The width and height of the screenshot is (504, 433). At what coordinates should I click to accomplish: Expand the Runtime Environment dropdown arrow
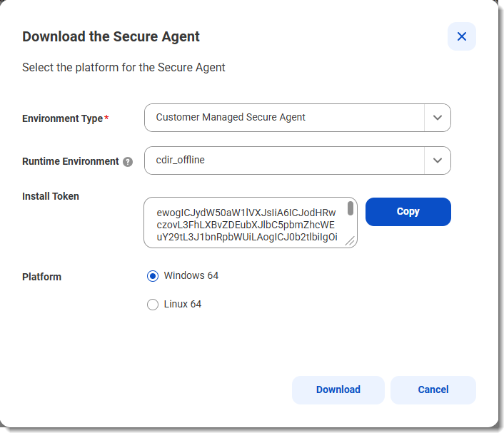click(x=437, y=161)
